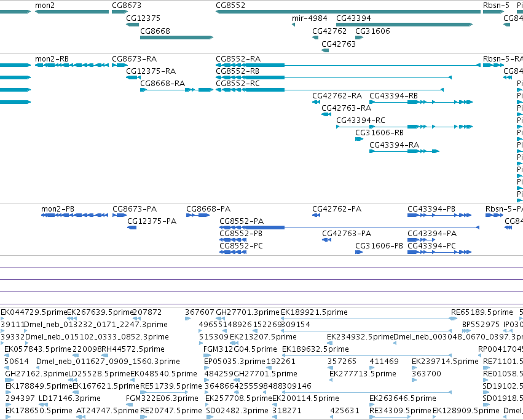Select the CG8552-PC protein label
This screenshot has width=523, height=420.
point(241,246)
